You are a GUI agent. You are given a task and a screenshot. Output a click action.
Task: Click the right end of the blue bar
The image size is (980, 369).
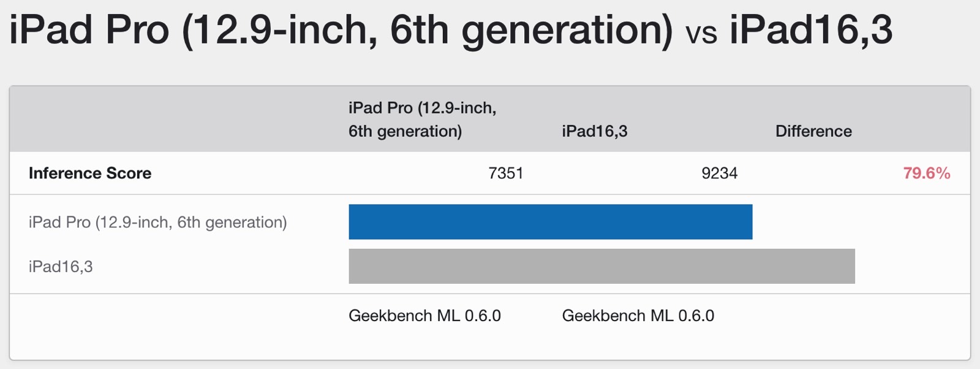coord(747,222)
